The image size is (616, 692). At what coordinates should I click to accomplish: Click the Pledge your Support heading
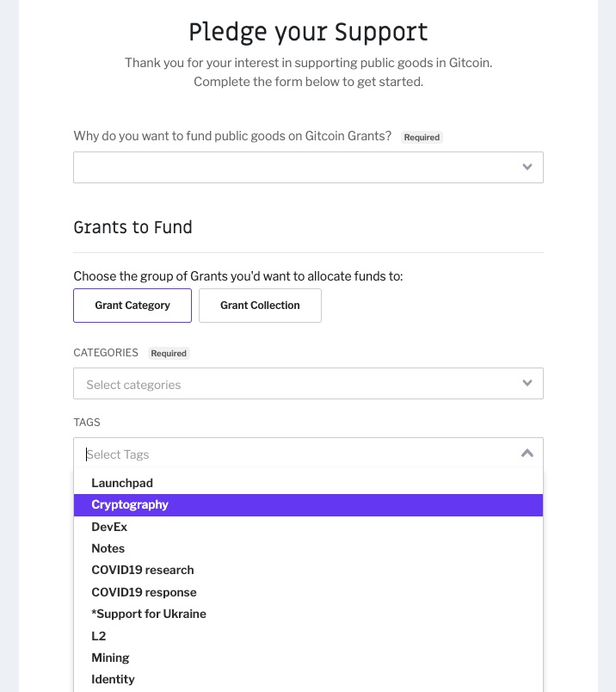click(x=308, y=33)
